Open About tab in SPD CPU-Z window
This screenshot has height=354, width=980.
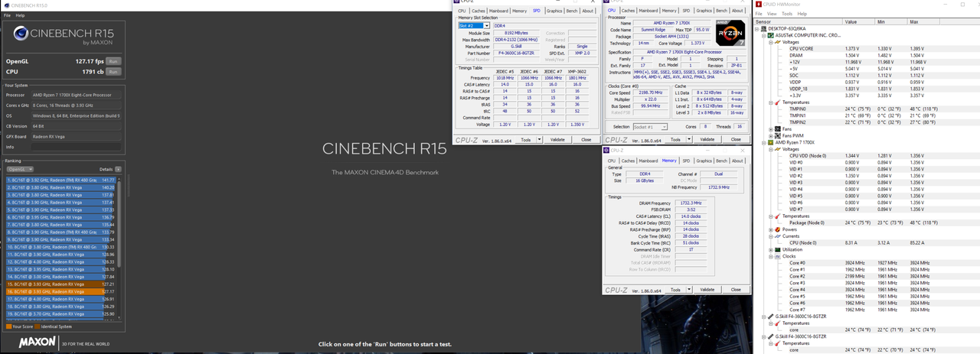[x=588, y=11]
